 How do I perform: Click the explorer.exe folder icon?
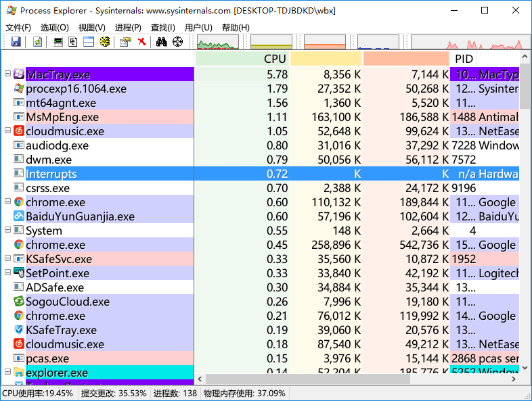pos(19,373)
